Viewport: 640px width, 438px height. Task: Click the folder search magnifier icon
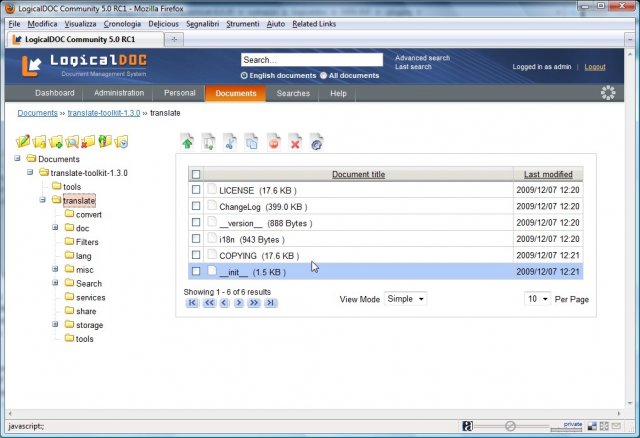[73, 142]
